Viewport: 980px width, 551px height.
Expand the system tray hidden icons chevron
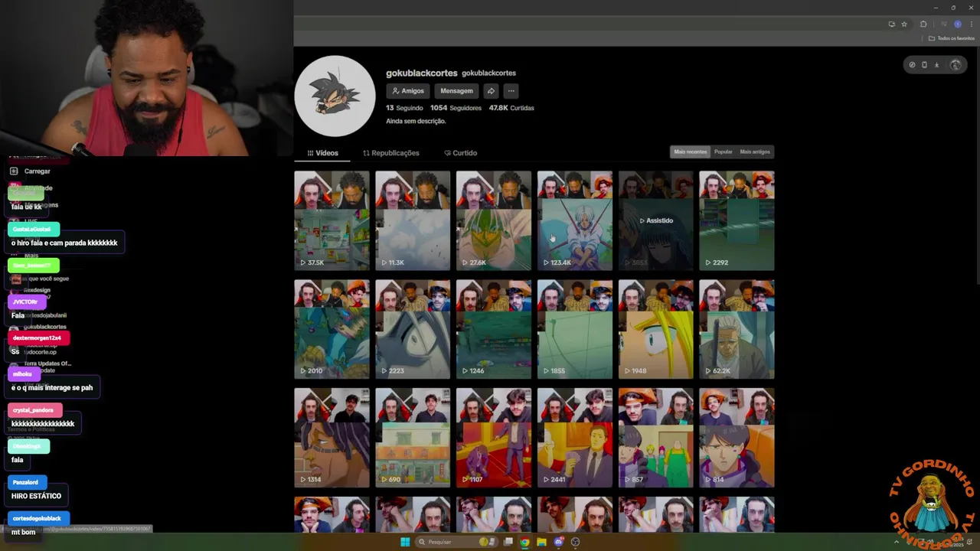pyautogui.click(x=897, y=543)
